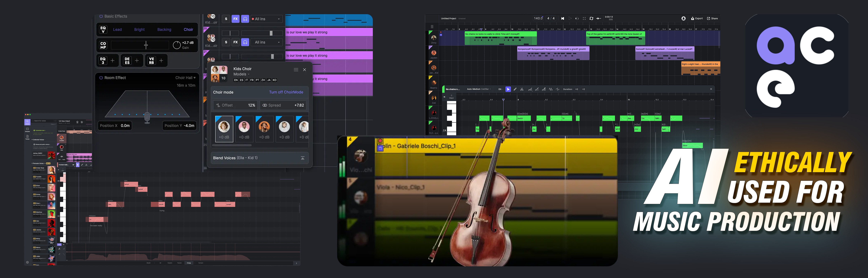Select the scissors split tool
This screenshot has height=278, width=868.
[x=522, y=89]
